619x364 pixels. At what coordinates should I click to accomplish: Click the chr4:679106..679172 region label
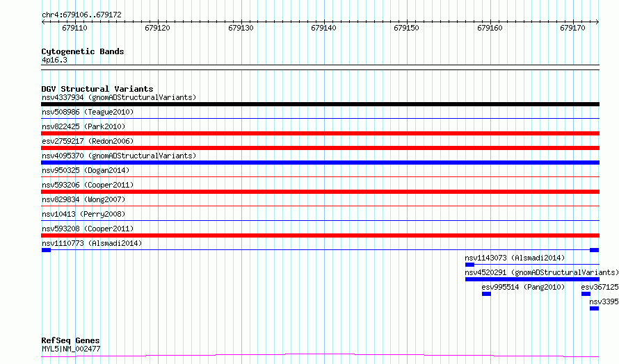(81, 15)
